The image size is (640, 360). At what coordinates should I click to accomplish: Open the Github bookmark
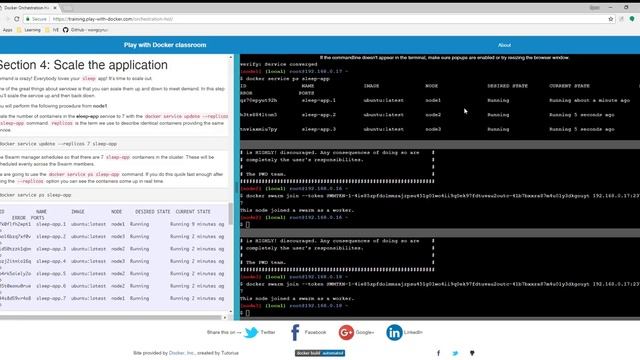[x=86, y=30]
